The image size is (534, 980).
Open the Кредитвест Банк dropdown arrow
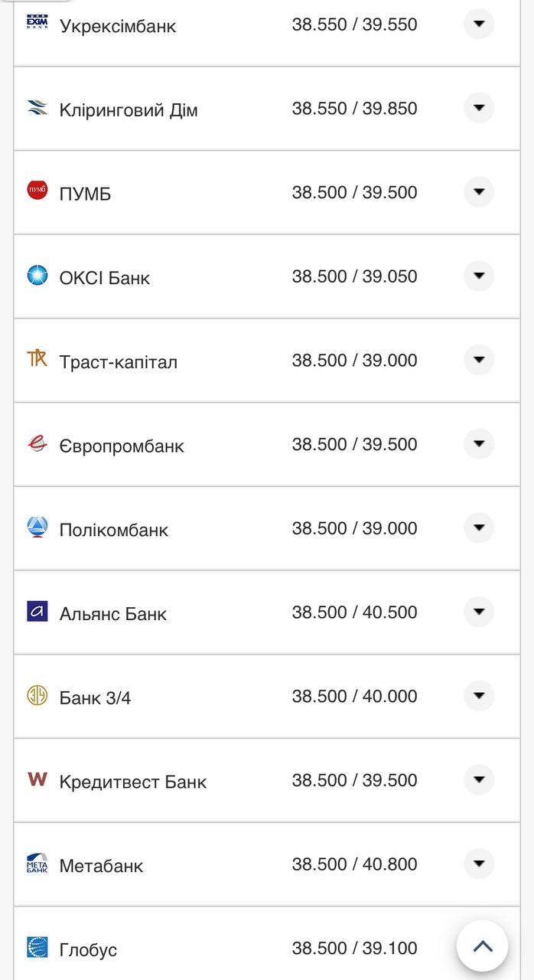pyautogui.click(x=479, y=779)
